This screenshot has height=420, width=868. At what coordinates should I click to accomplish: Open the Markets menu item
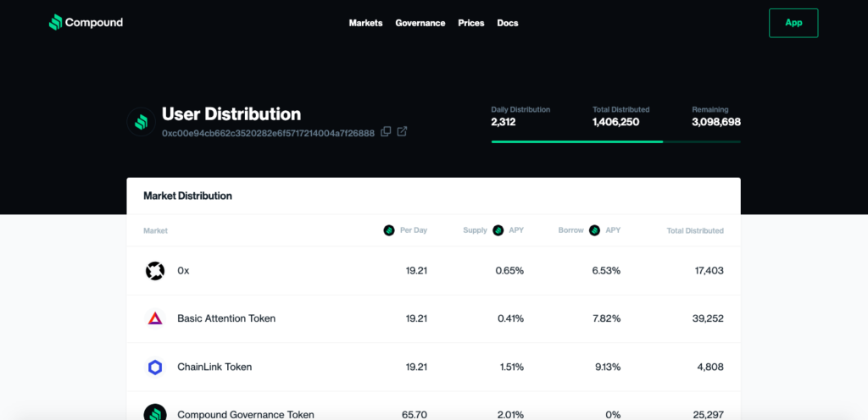tap(365, 23)
